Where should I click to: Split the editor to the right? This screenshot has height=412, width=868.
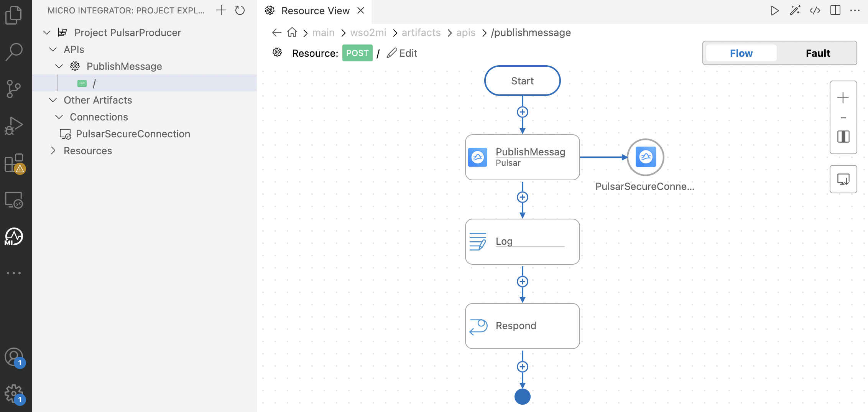click(835, 10)
